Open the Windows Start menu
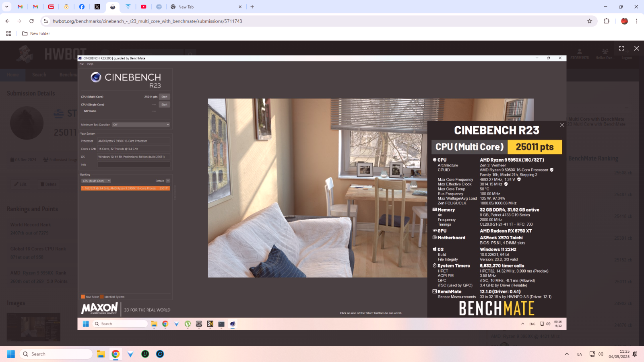Screen dimensions: 644x362 coord(11,354)
